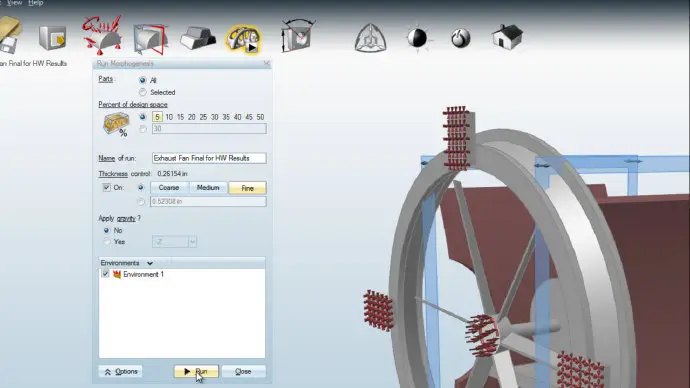Collapse the Options double-chevron section
The width and height of the screenshot is (690, 388).
121,372
